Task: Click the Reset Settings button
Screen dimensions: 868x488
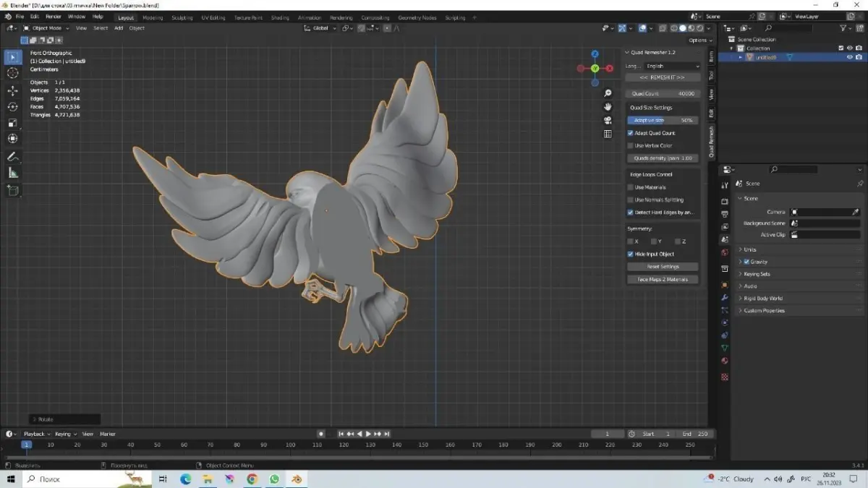Action: click(x=663, y=267)
